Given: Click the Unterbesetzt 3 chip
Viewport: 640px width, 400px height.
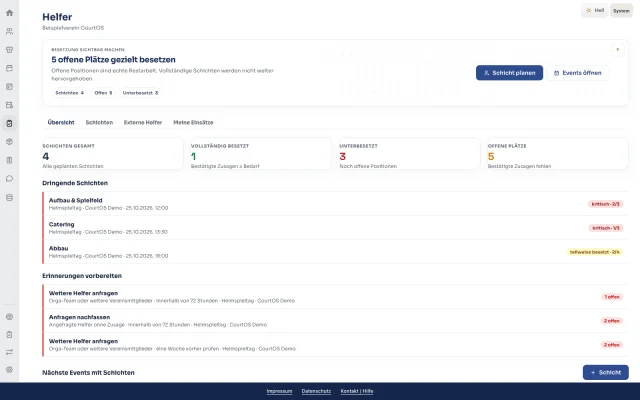Looking at the screenshot, I should (140, 93).
